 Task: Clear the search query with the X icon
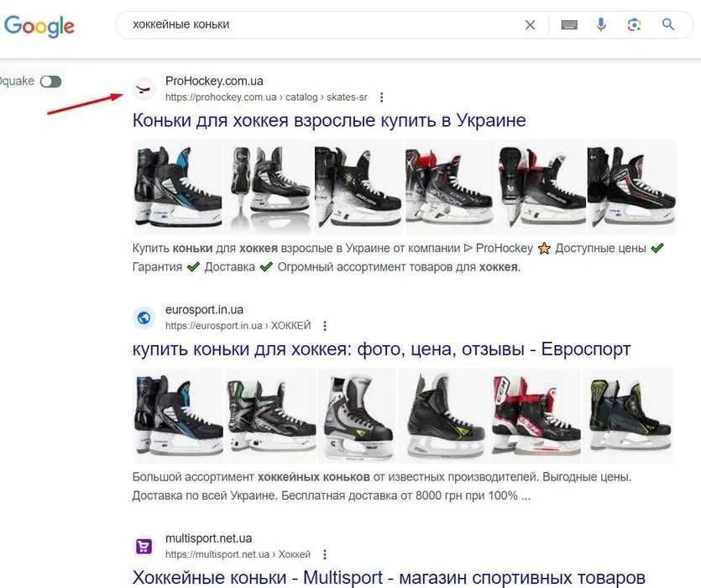[x=530, y=25]
